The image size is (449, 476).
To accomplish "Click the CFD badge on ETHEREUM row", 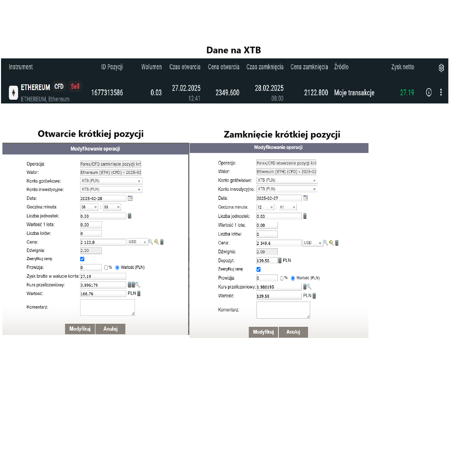I will click(x=59, y=86).
